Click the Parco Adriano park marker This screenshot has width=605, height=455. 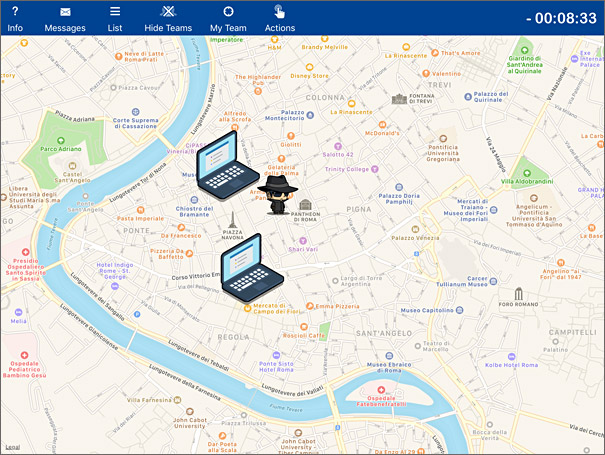[61, 140]
